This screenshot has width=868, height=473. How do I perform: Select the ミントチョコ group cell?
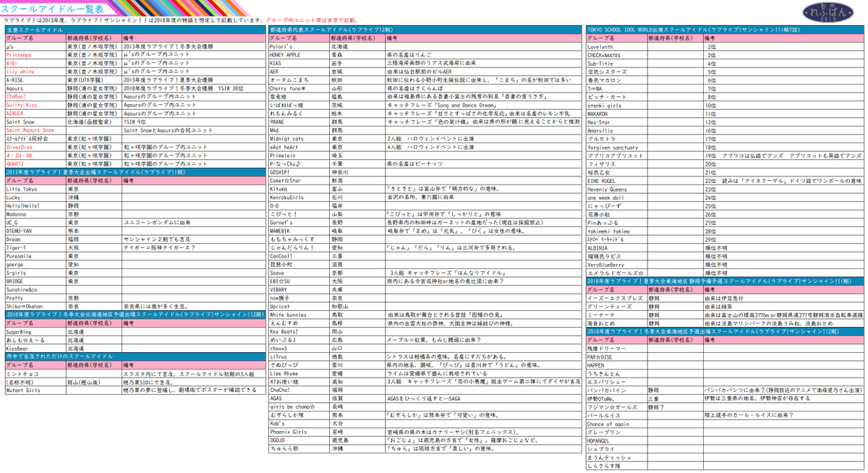[x=35, y=372]
